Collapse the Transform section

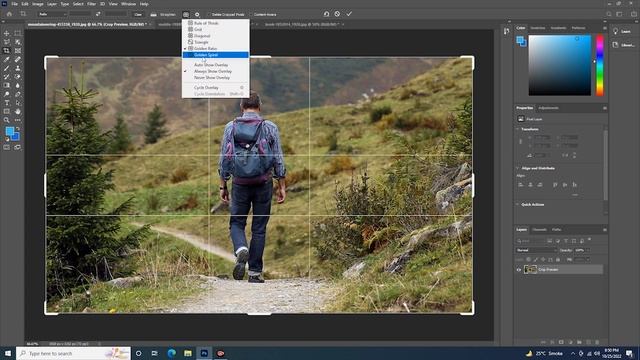518,129
